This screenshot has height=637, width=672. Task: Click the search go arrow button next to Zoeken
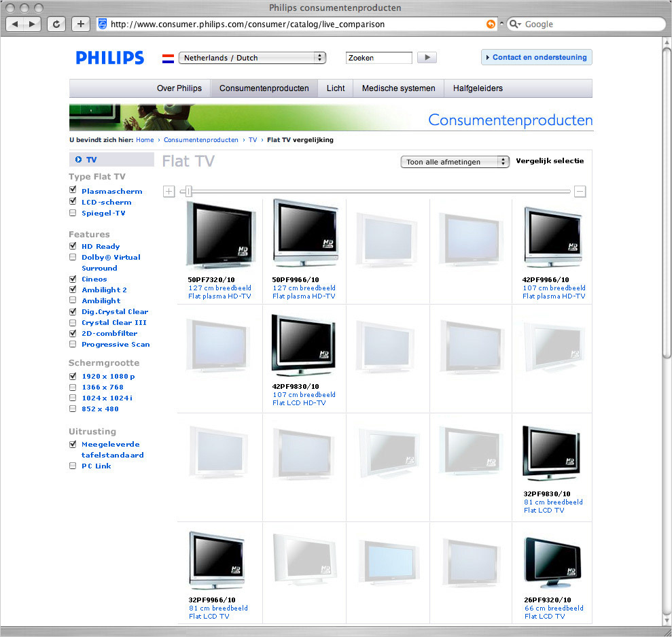(427, 57)
